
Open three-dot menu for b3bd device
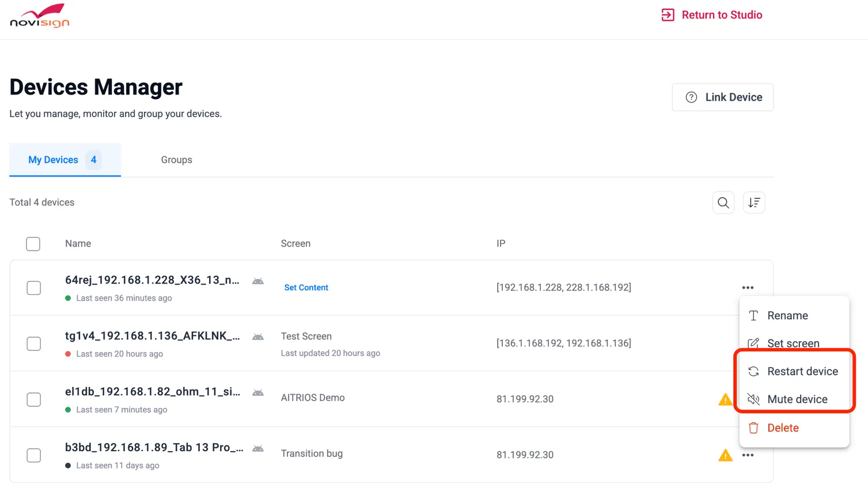pyautogui.click(x=748, y=455)
